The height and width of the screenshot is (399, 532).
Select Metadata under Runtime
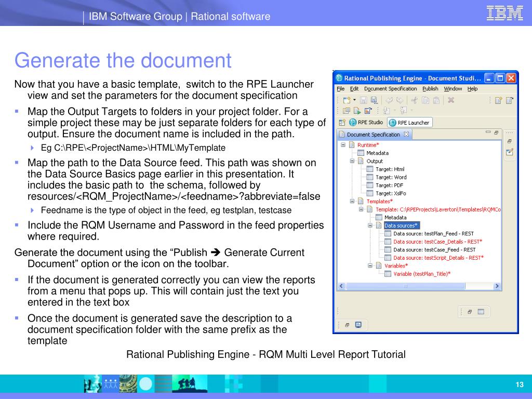[x=377, y=153]
